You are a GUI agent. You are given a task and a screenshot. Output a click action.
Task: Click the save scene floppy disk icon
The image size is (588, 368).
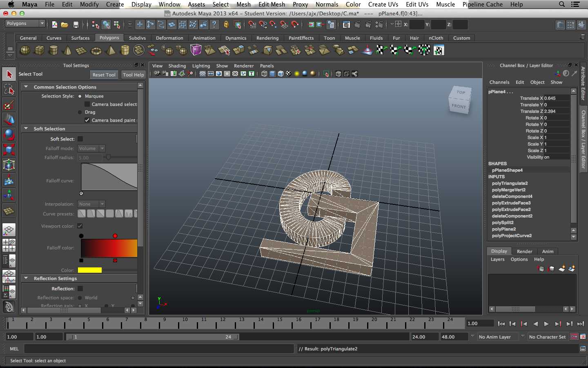[x=76, y=25]
